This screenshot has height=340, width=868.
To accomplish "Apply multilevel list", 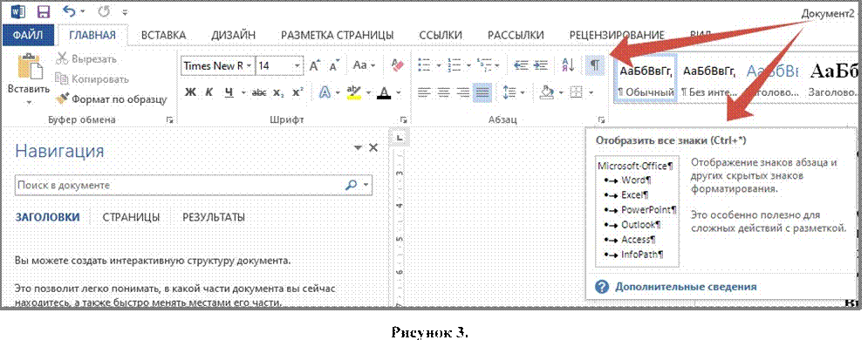I will 484,65.
